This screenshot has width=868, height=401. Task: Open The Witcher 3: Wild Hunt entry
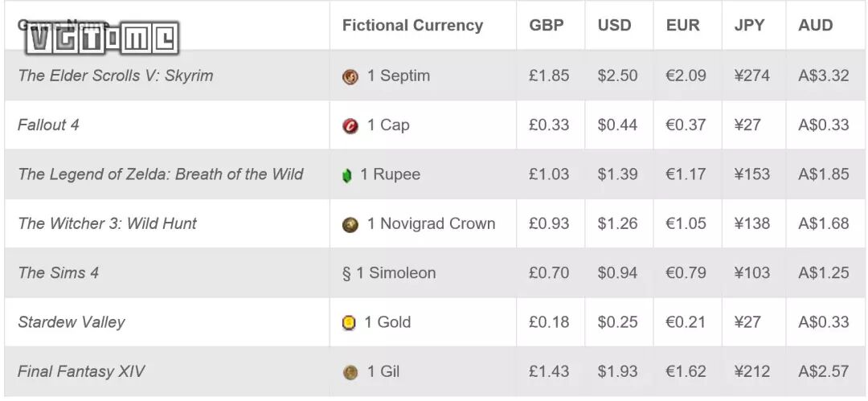pyautogui.click(x=107, y=223)
